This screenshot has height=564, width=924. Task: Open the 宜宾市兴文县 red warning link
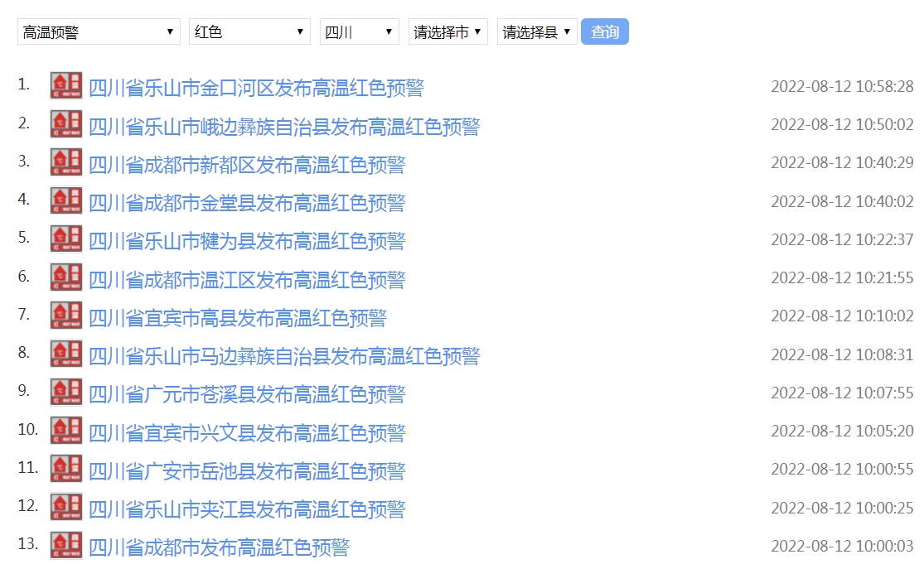(247, 433)
